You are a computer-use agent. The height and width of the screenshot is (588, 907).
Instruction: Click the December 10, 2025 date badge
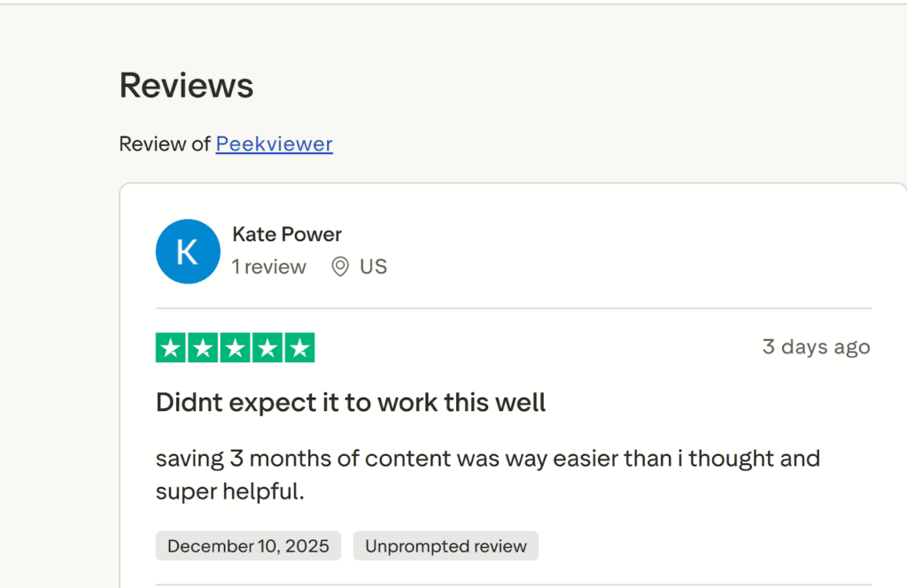(x=248, y=546)
